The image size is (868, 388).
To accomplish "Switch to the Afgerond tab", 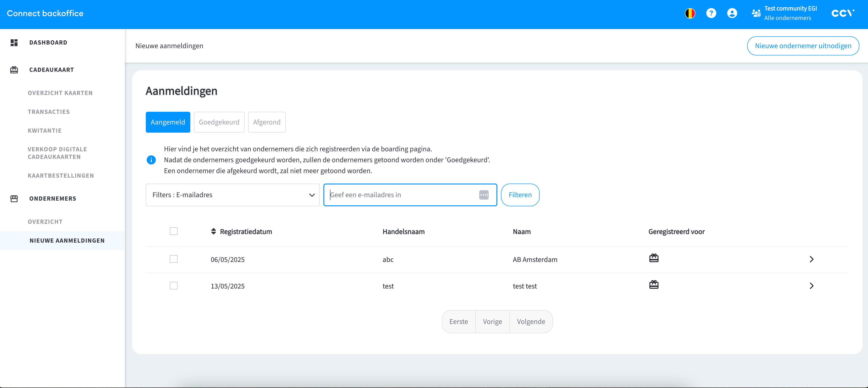I will pos(267,122).
